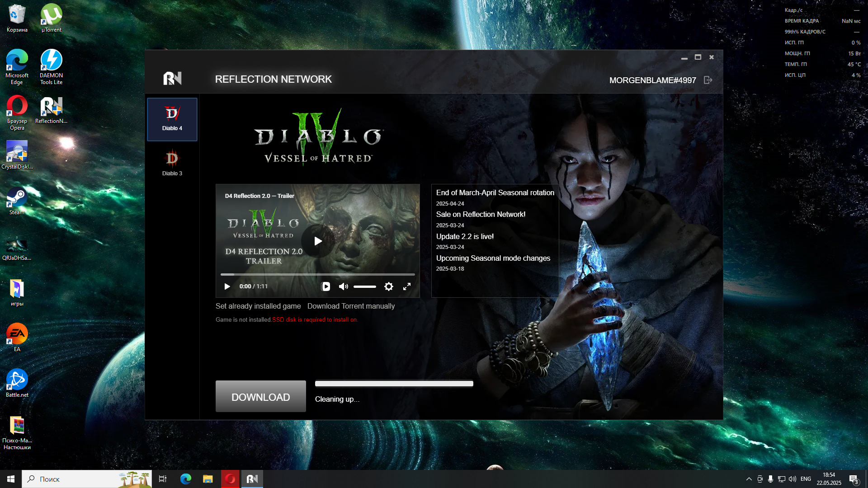Image resolution: width=868 pixels, height=488 pixels.
Task: Play the trailer with center play button
Action: point(318,241)
